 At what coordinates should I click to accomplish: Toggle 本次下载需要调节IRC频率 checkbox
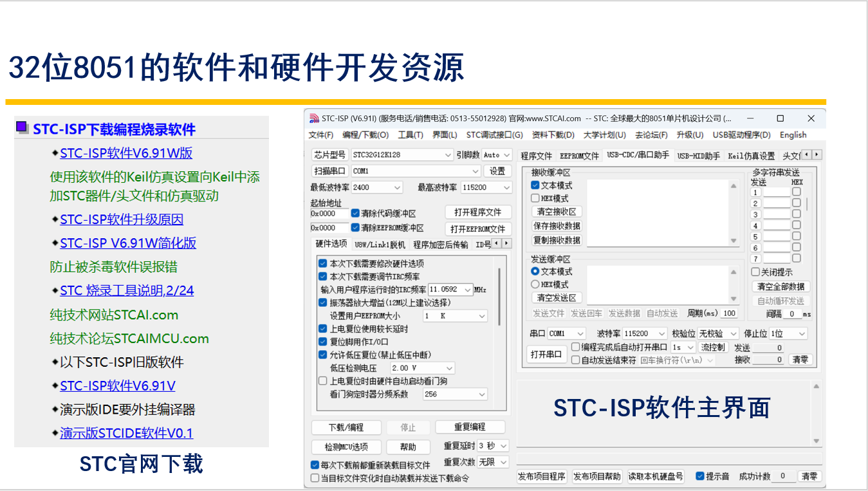pyautogui.click(x=323, y=276)
